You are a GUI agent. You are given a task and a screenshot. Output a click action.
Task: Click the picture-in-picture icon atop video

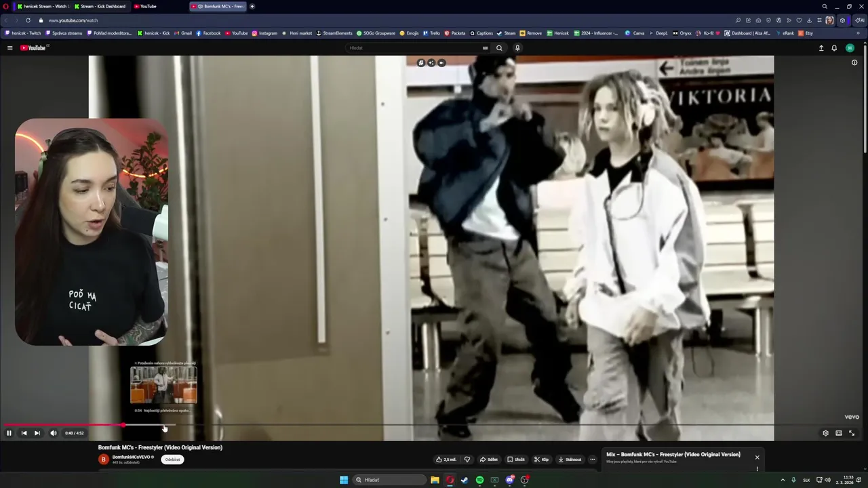tap(421, 63)
